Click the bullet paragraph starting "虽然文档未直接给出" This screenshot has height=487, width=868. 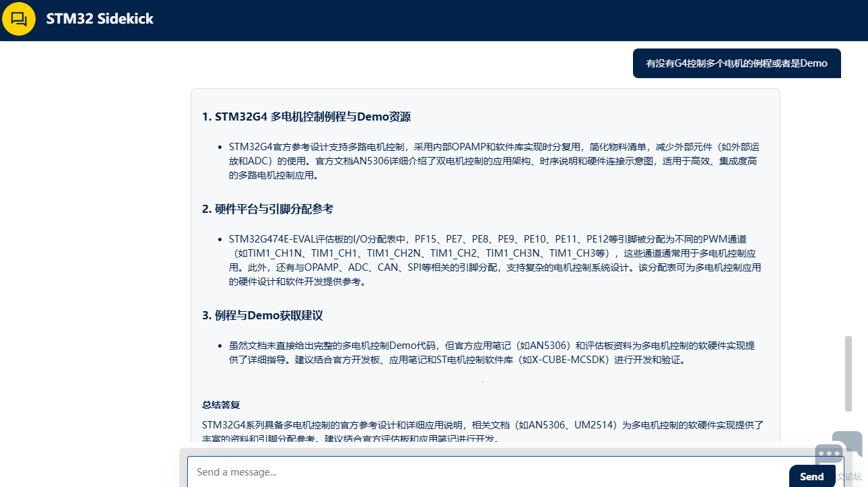point(492,352)
